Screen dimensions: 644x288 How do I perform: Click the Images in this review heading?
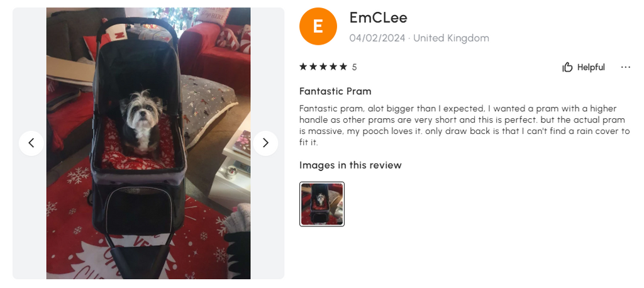click(350, 165)
